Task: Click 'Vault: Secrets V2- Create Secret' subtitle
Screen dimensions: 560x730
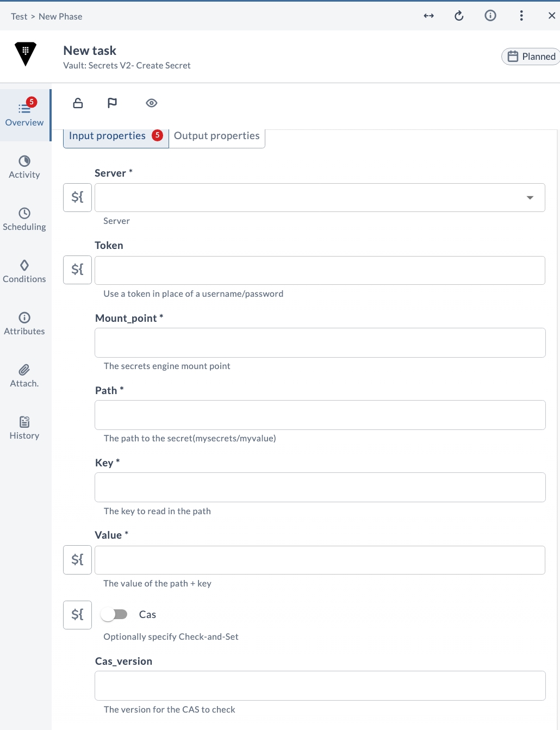Action: (x=127, y=65)
